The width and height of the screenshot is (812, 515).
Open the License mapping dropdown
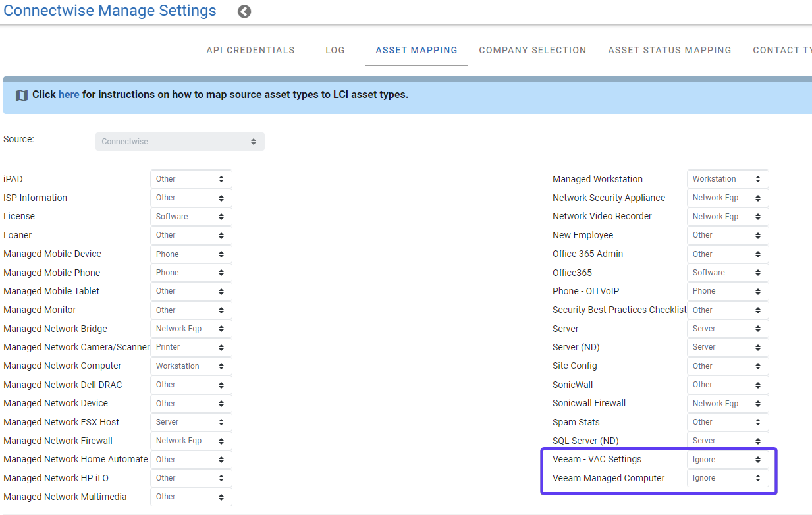tap(191, 217)
